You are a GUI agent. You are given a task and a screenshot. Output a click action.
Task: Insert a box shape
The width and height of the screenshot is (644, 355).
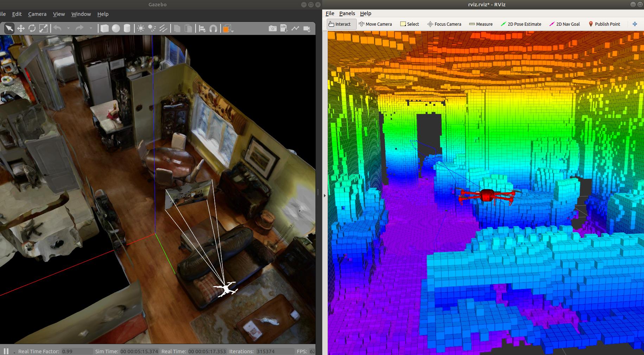pyautogui.click(x=104, y=29)
